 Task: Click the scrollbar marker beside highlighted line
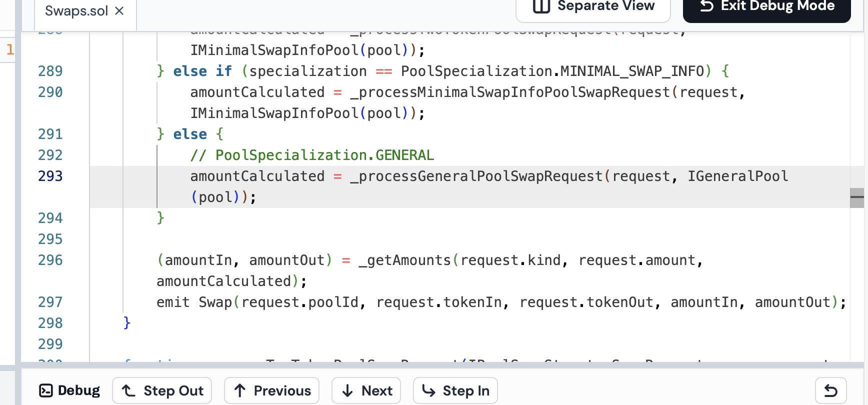[856, 197]
